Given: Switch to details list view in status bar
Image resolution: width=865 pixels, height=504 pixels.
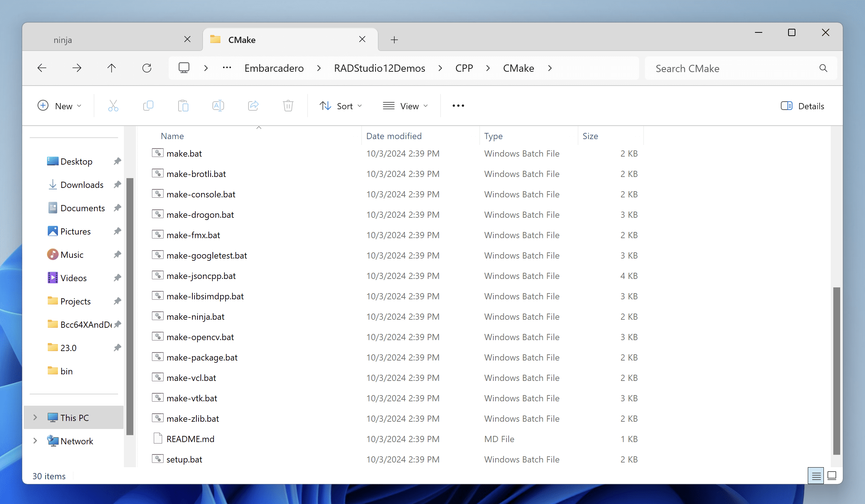Looking at the screenshot, I should 816,476.
